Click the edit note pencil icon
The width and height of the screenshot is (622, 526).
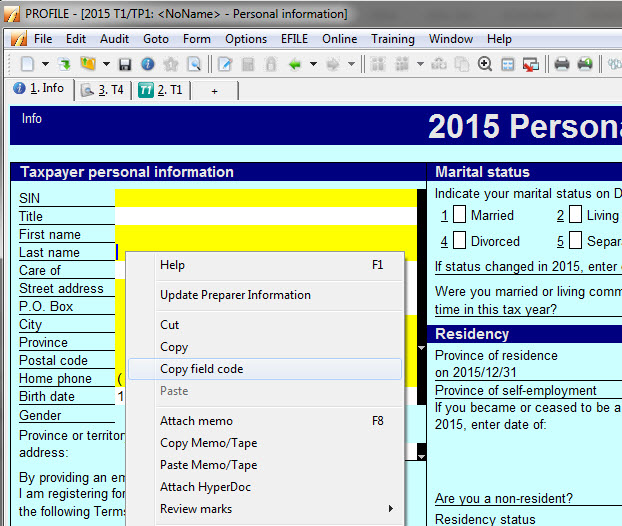[x=225, y=64]
